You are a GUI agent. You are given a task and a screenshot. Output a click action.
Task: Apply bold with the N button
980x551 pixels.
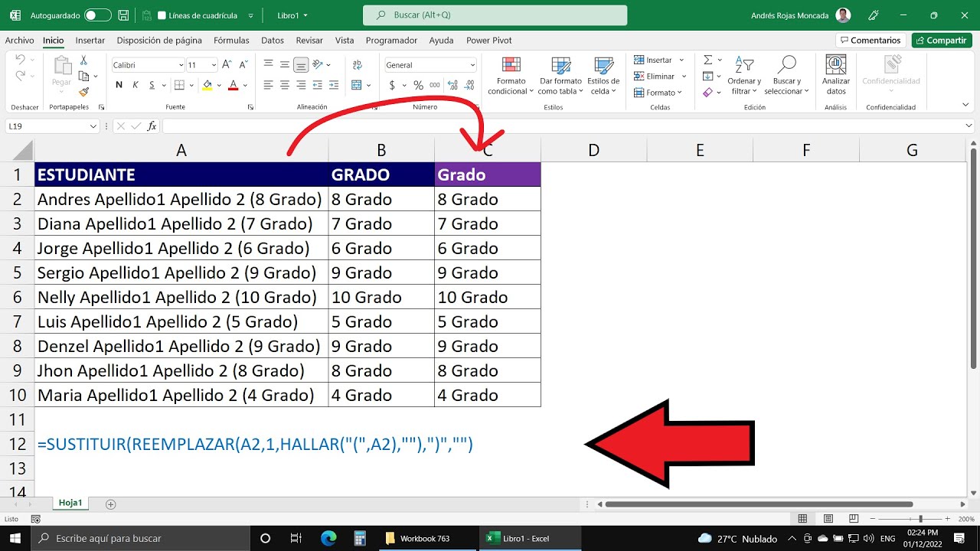(119, 85)
